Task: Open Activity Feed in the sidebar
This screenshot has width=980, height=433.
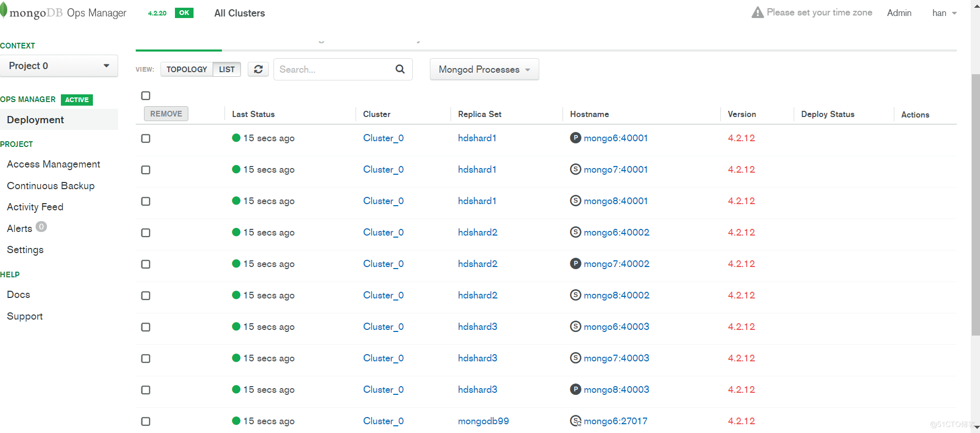Action: click(35, 207)
